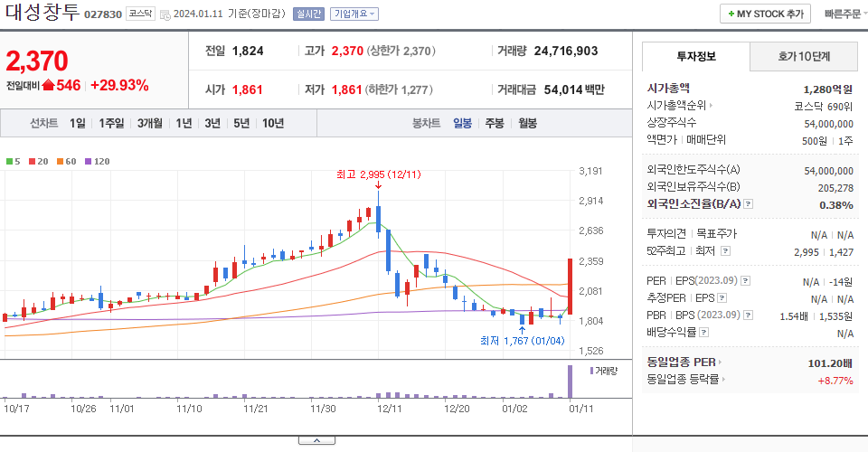Open the 시가총액순위 link arrow
Screen dimensions: 868x452
(x=711, y=105)
